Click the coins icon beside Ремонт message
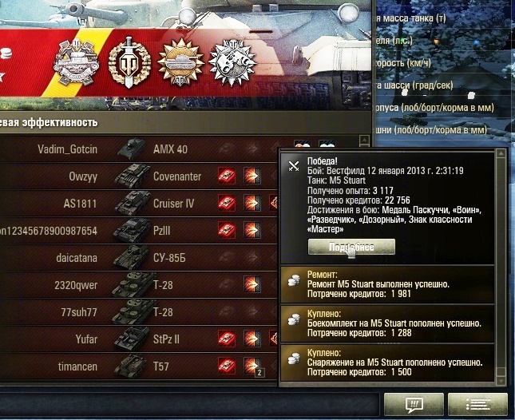Screen dimensions: 515x420 [x=294, y=281]
